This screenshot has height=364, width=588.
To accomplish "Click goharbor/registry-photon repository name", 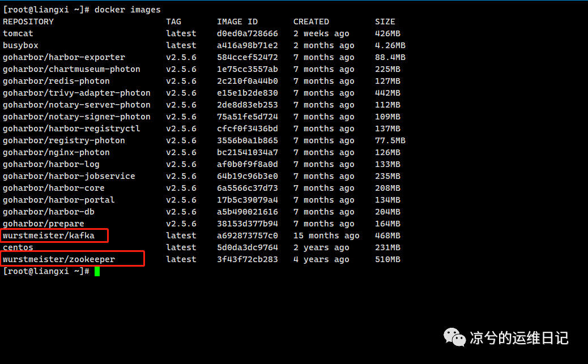I will (x=64, y=140).
